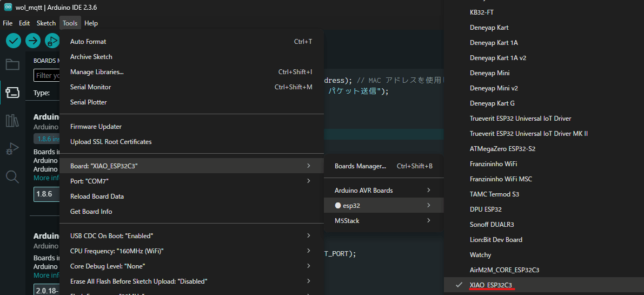Select the Lion:Bit Dev Board
The width and height of the screenshot is (644, 295).
point(544,240)
